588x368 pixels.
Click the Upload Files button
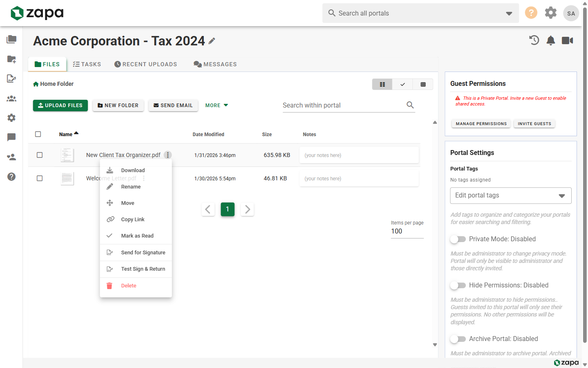(60, 105)
